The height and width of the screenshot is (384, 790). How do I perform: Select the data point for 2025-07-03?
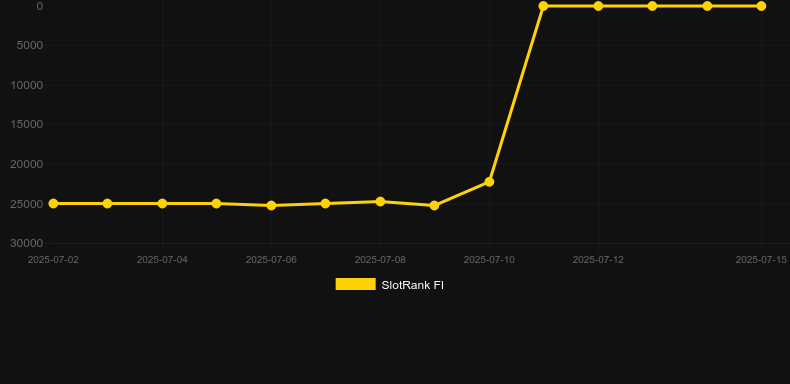tap(107, 204)
